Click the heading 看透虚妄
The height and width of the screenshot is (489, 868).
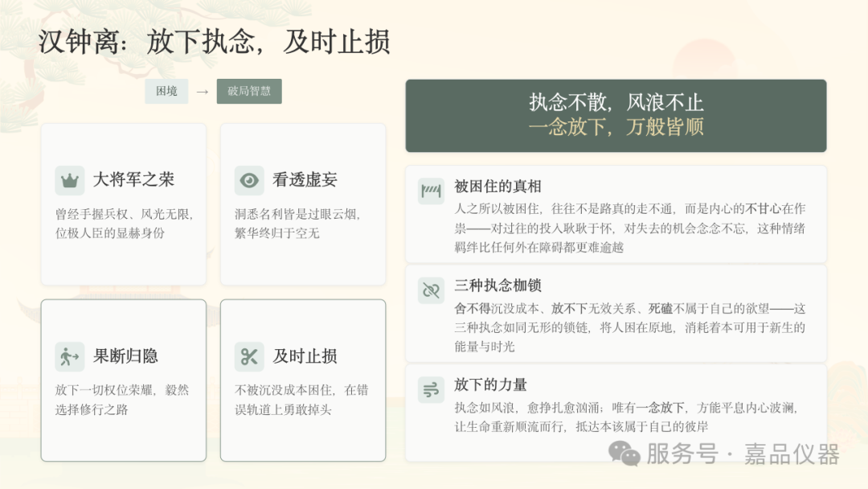pos(305,179)
